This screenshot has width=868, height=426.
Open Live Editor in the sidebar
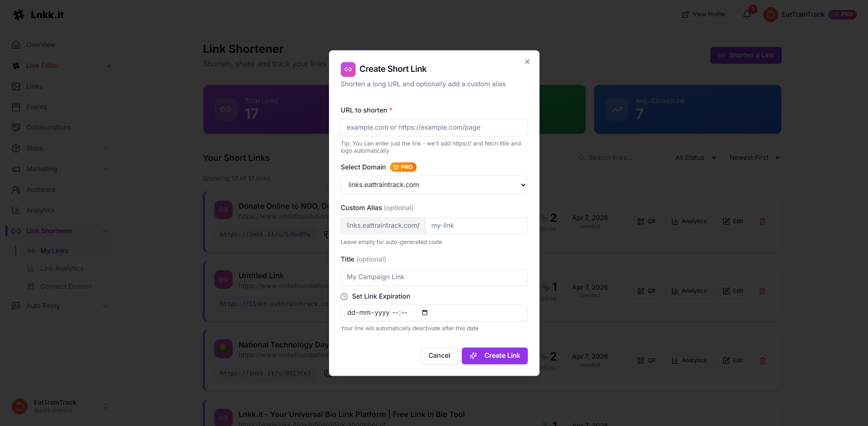click(x=43, y=66)
